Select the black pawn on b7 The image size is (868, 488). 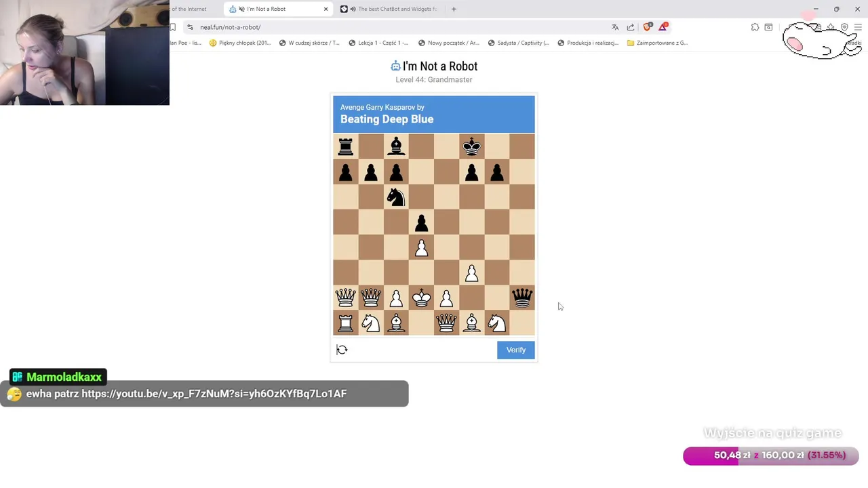[x=371, y=172]
